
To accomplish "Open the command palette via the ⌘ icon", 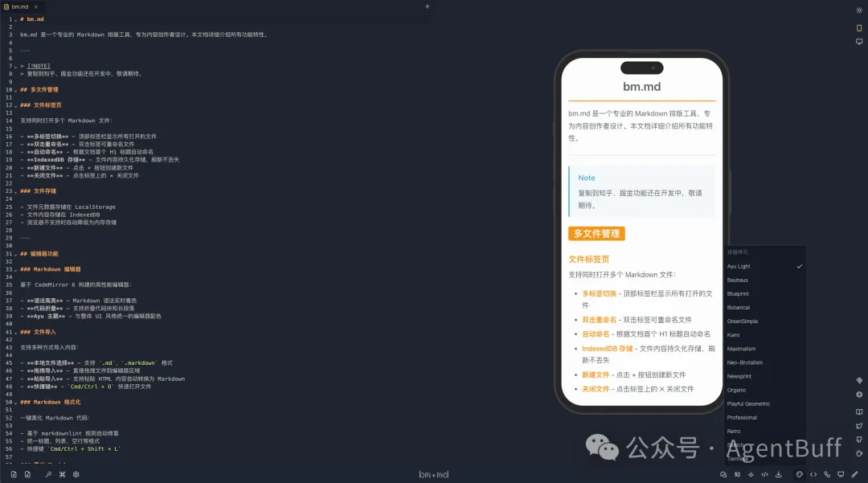I will (x=62, y=474).
